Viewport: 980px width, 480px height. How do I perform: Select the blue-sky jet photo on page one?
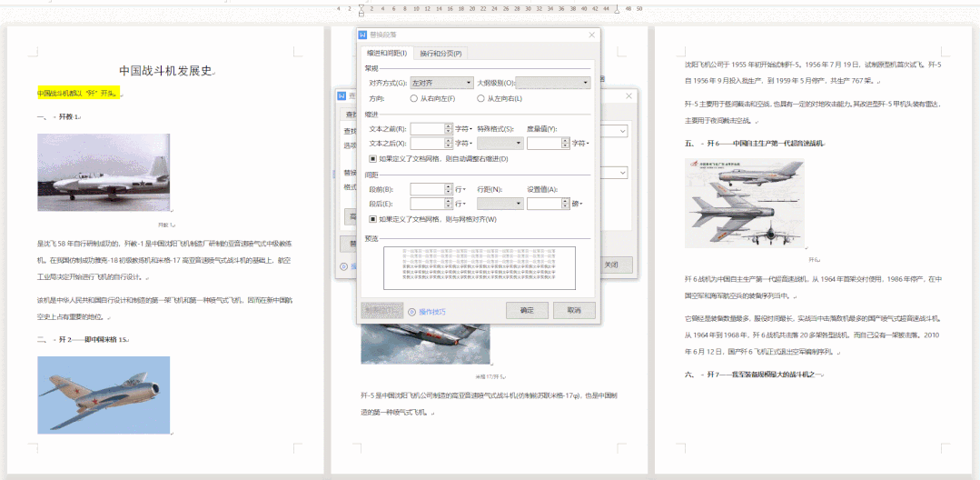104,395
